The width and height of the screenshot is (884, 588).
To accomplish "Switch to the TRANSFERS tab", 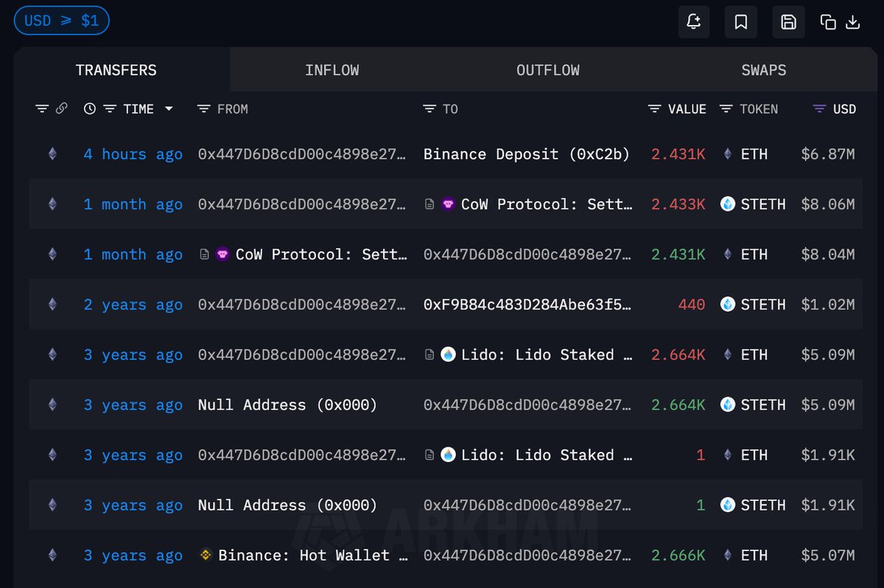I will pyautogui.click(x=116, y=70).
